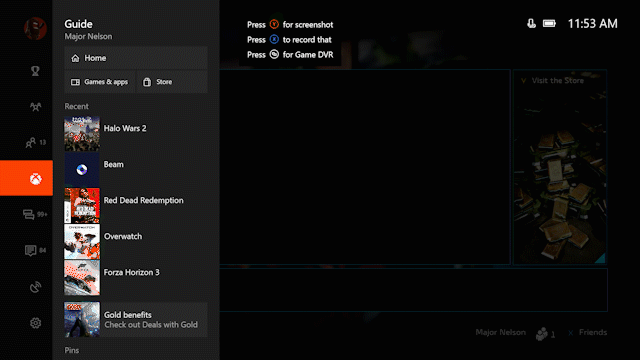The width and height of the screenshot is (640, 360).
Task: Open Messages tab showing 99+
Action: pyautogui.click(x=35, y=214)
